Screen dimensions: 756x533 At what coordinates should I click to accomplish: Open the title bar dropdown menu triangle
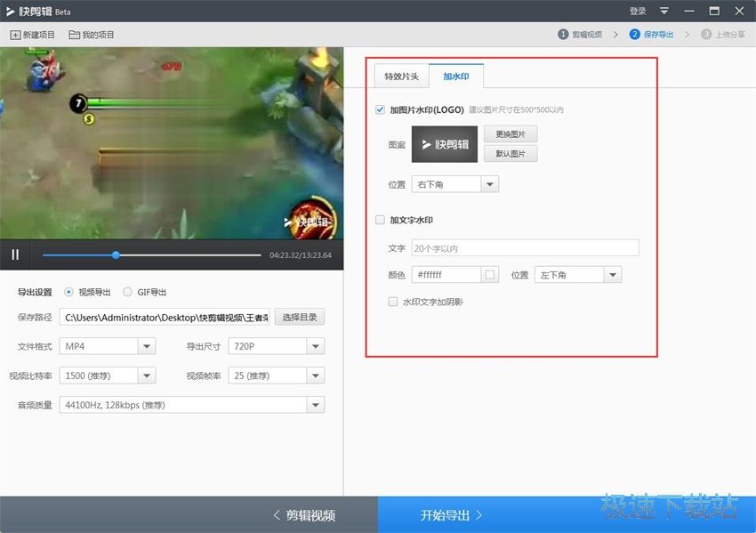point(664,11)
